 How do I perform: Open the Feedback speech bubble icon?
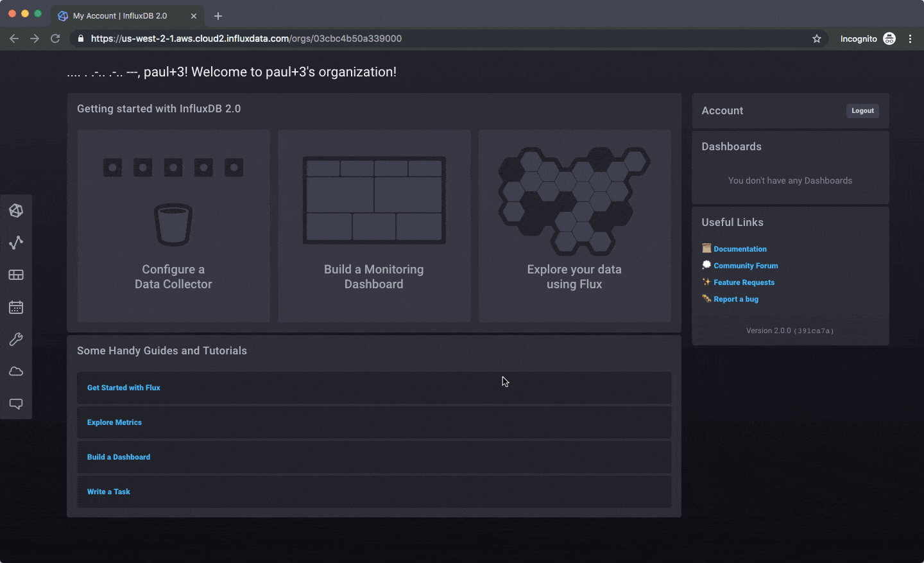point(16,403)
